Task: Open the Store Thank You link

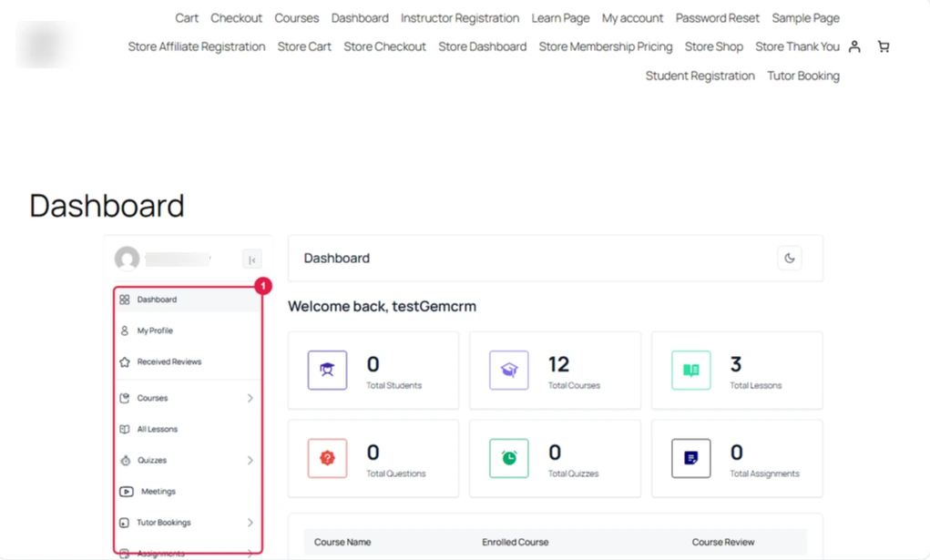Action: 797,46
